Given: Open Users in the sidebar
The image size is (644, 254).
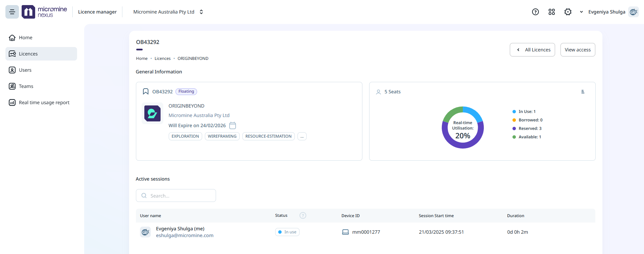Looking at the screenshot, I should point(25,70).
